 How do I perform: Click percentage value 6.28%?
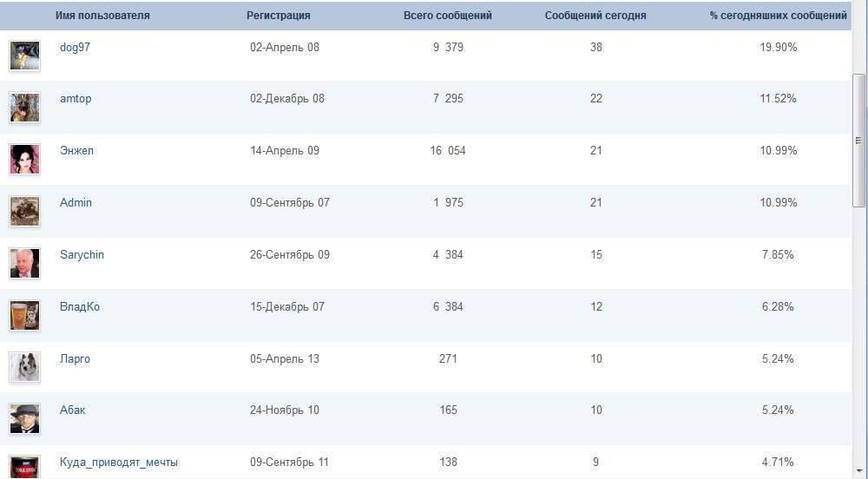point(778,306)
